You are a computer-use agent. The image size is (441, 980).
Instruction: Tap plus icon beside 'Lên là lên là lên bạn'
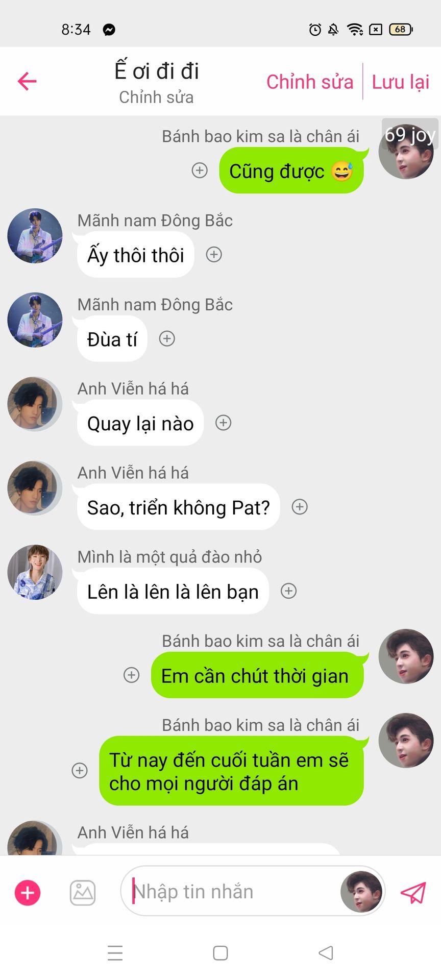(x=289, y=591)
